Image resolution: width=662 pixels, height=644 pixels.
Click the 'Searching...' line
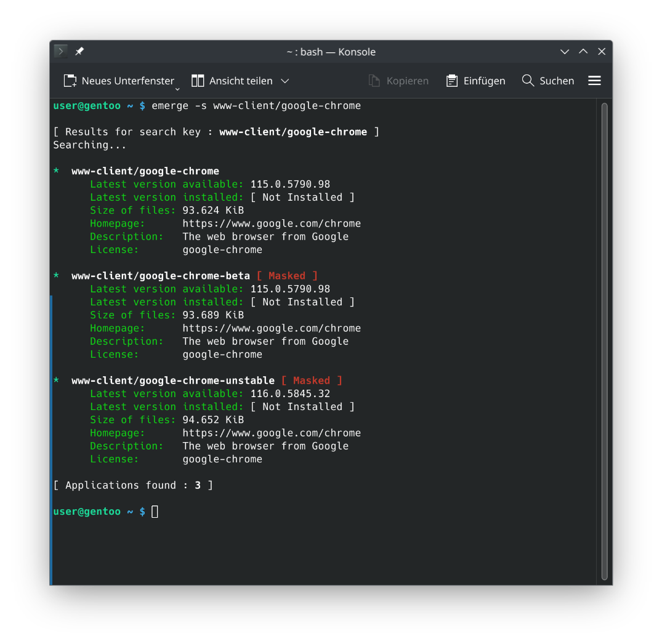[x=89, y=145]
